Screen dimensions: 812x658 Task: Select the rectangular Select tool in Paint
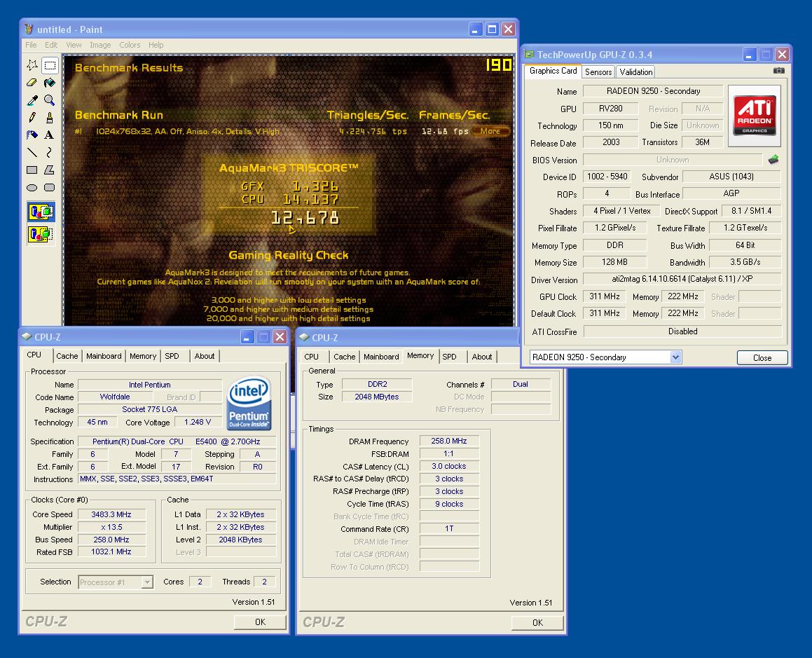pyautogui.click(x=50, y=64)
